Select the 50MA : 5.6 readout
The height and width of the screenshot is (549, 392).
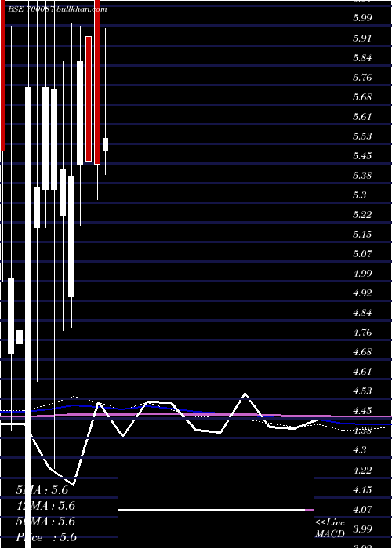tap(45, 522)
